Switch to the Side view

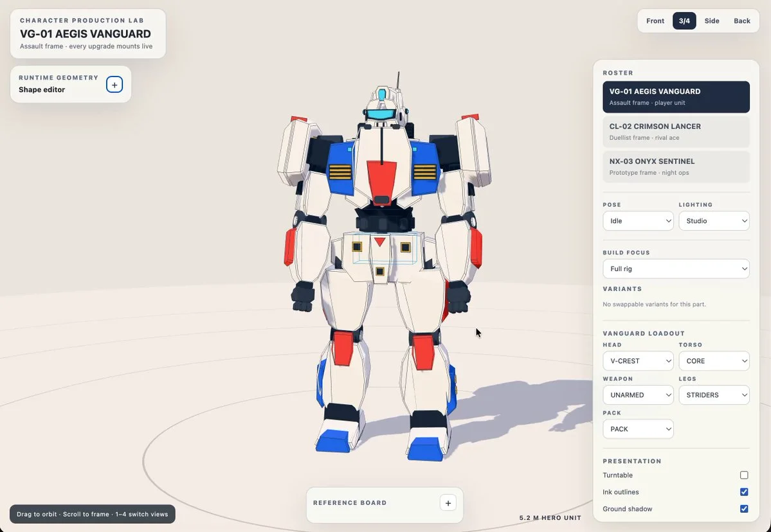(x=711, y=21)
